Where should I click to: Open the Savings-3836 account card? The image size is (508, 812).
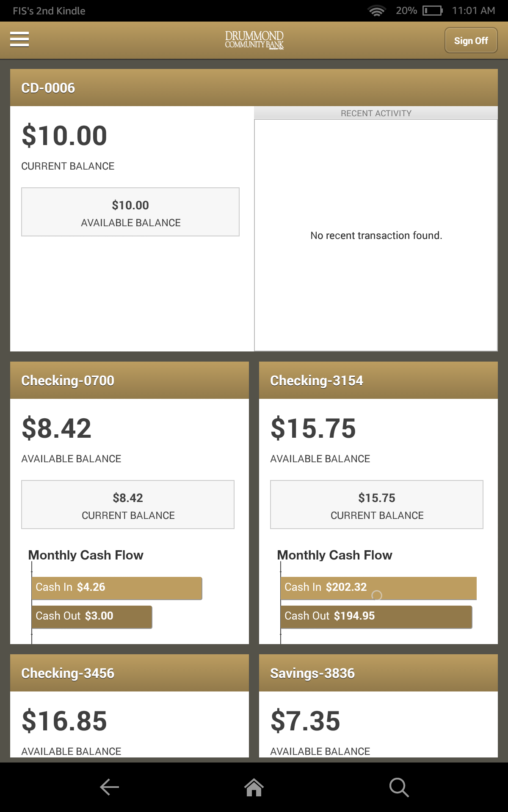tap(313, 673)
